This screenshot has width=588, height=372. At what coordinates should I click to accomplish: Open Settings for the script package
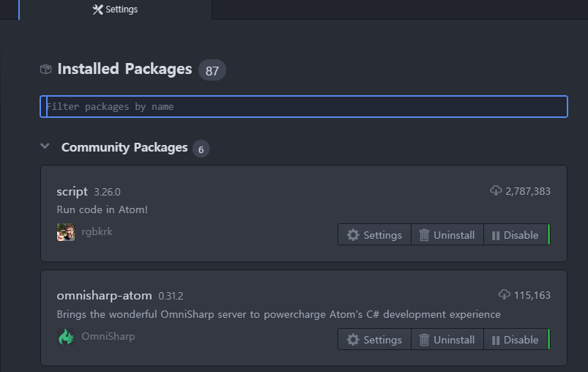coord(374,235)
